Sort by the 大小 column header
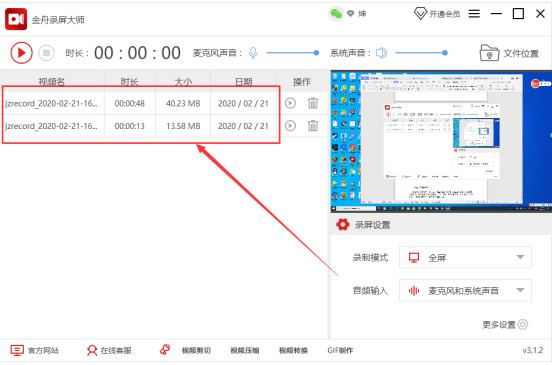552x365 pixels. coord(183,82)
